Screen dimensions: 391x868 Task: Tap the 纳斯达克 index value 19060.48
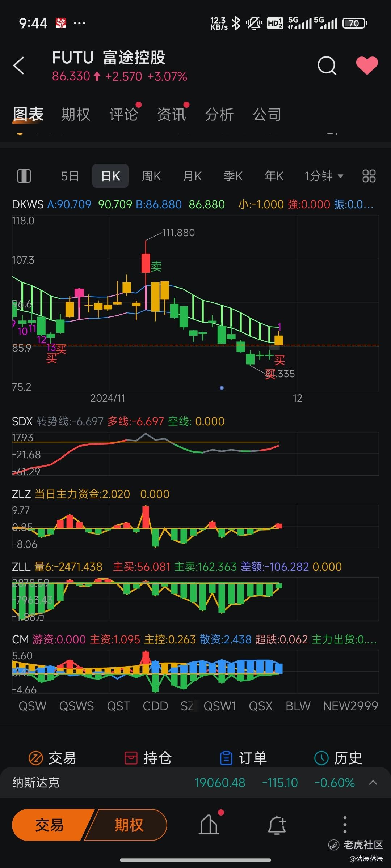click(220, 783)
